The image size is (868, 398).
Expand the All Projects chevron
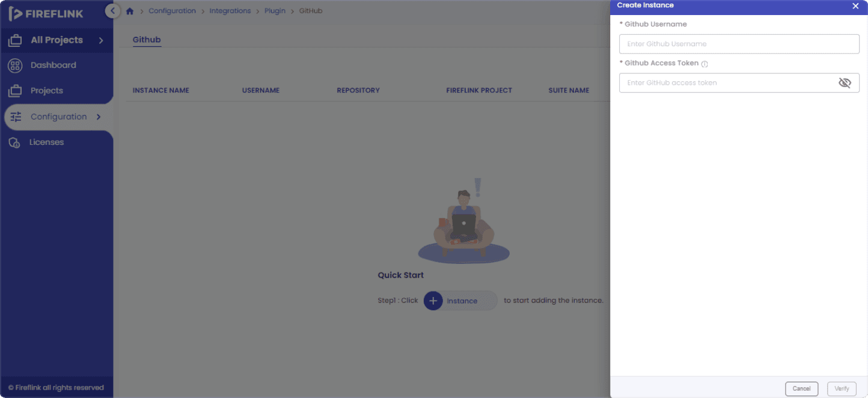[101, 40]
